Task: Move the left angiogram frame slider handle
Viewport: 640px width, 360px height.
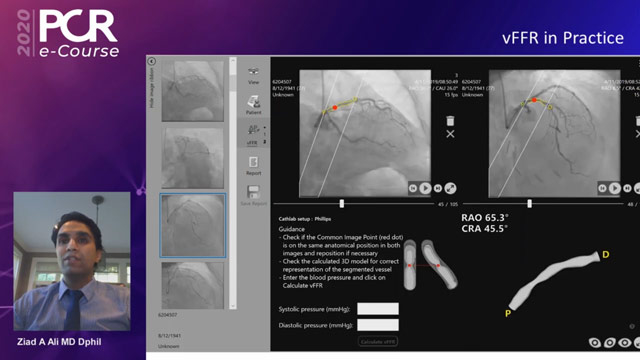Action: pyautogui.click(x=342, y=204)
